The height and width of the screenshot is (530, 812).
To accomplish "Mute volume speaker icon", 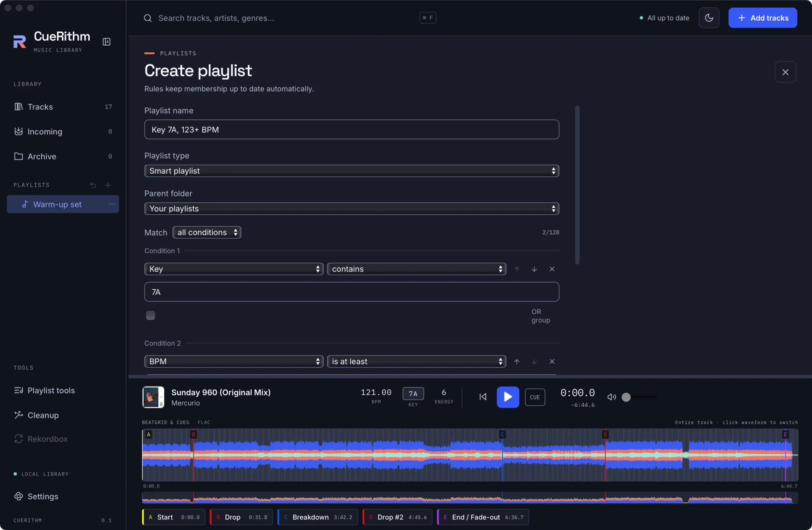I will [611, 397].
